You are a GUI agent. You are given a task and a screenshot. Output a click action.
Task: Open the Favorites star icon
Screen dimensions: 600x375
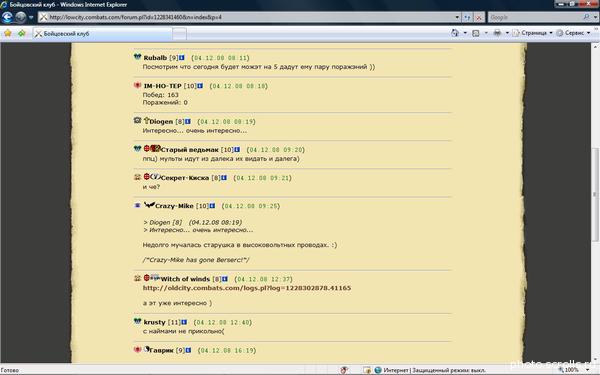click(x=8, y=33)
